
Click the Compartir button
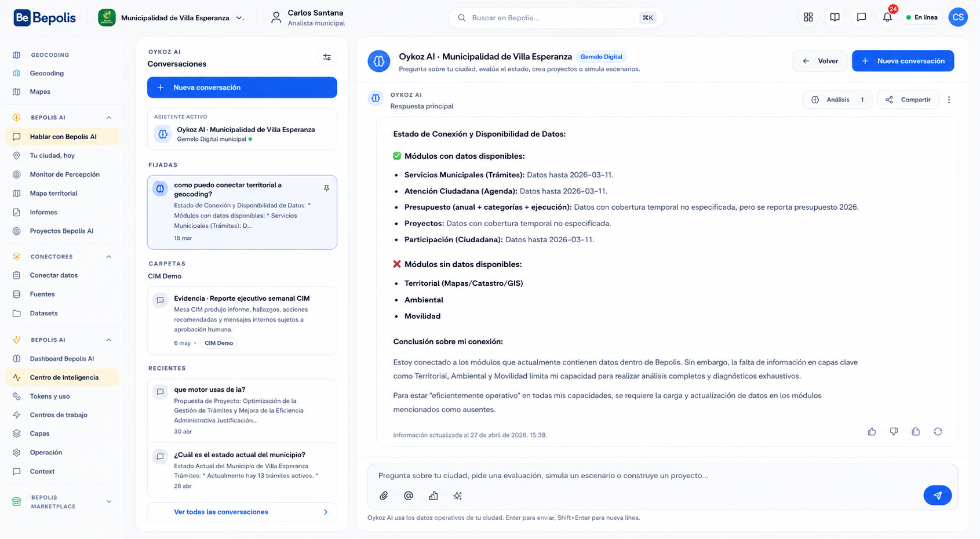tap(908, 100)
